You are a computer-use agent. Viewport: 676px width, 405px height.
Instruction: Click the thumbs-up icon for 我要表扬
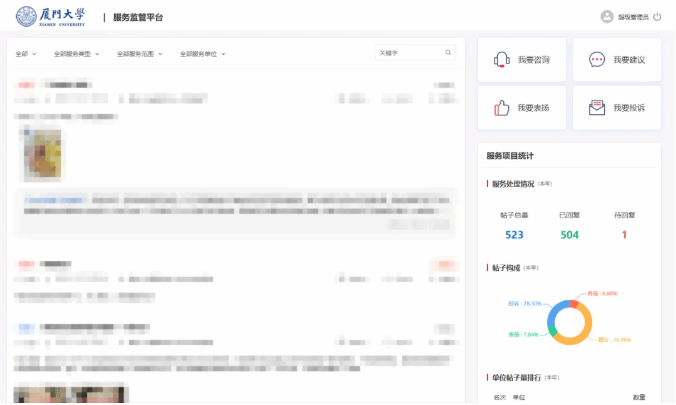point(502,108)
